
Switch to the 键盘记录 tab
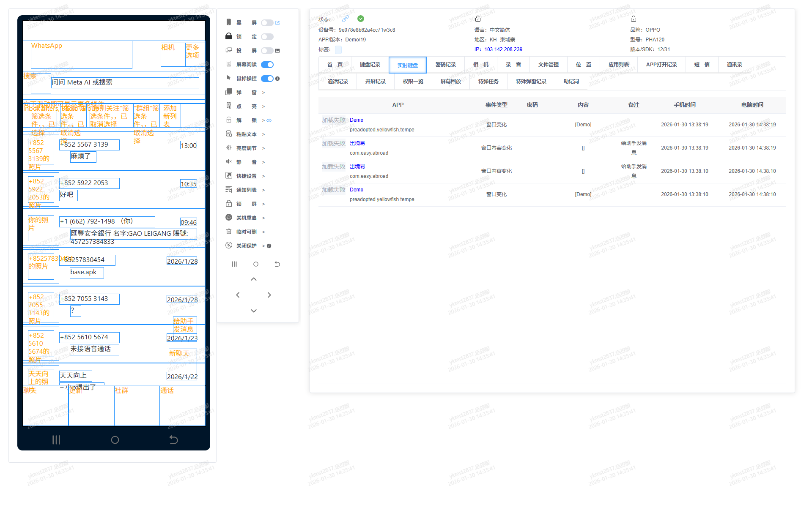coord(370,65)
